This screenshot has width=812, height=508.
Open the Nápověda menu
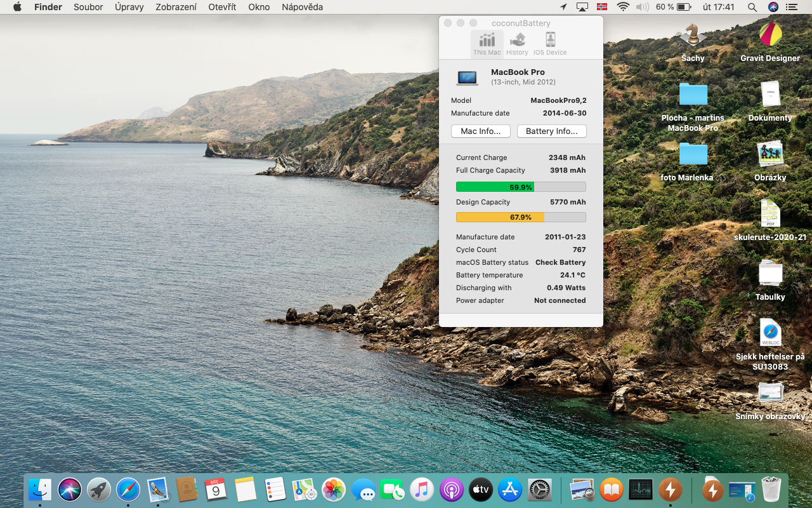click(x=302, y=7)
